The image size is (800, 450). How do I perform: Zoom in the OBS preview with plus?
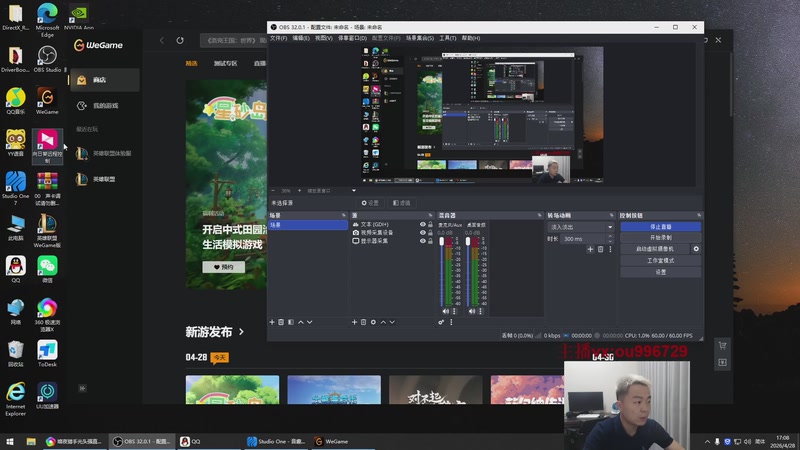[x=299, y=190]
